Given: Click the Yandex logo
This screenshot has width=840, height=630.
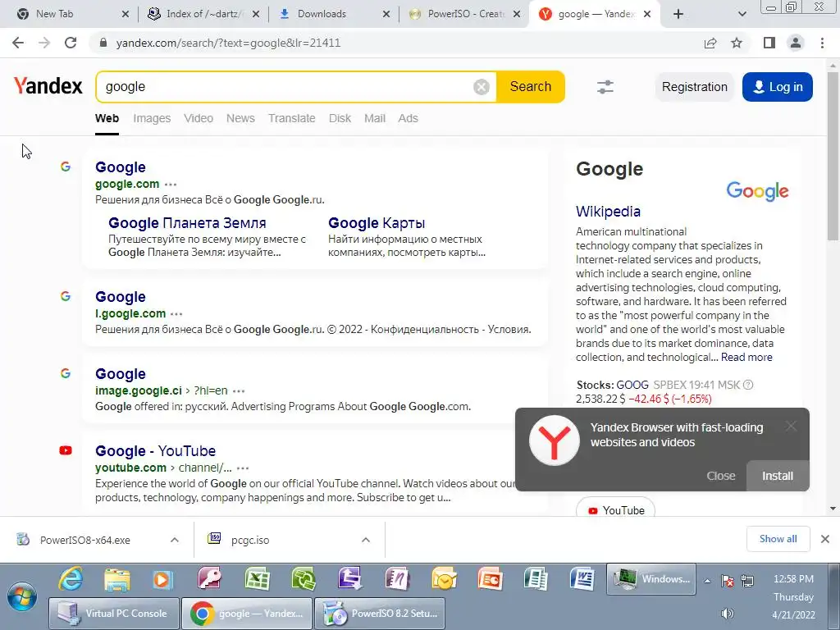Looking at the screenshot, I should coord(48,86).
